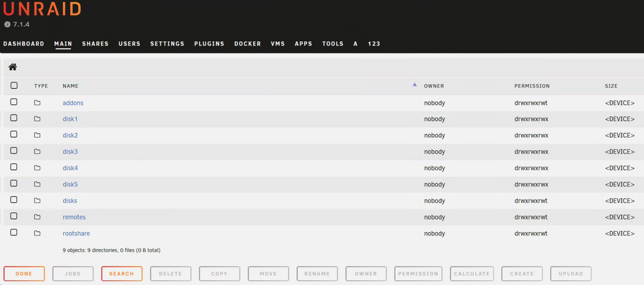Open the Settings tab
Image resolution: width=644 pixels, height=285 pixels.
point(167,44)
